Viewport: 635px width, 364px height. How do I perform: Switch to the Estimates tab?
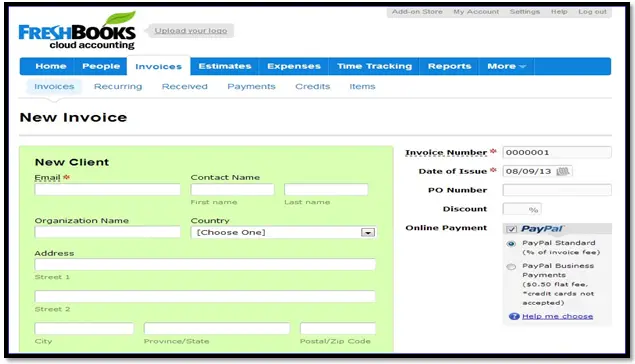pos(225,66)
